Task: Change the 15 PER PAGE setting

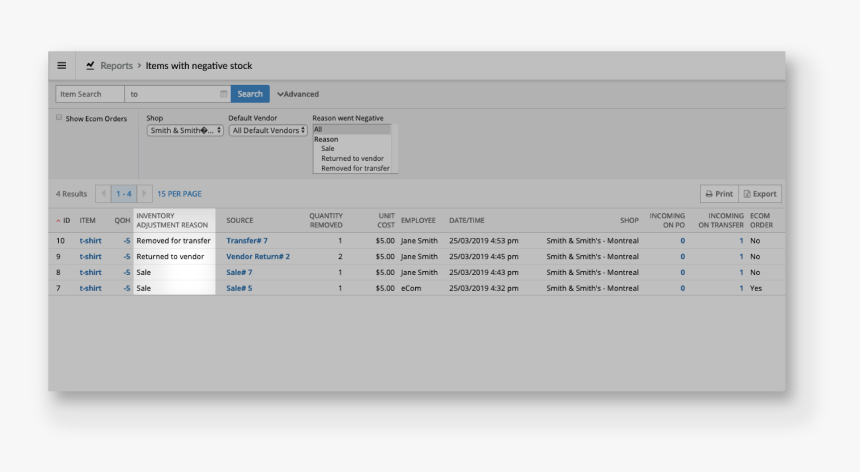Action: (x=179, y=194)
